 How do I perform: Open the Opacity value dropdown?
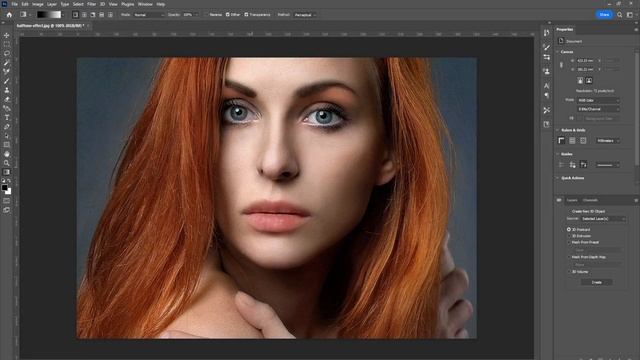coord(196,15)
